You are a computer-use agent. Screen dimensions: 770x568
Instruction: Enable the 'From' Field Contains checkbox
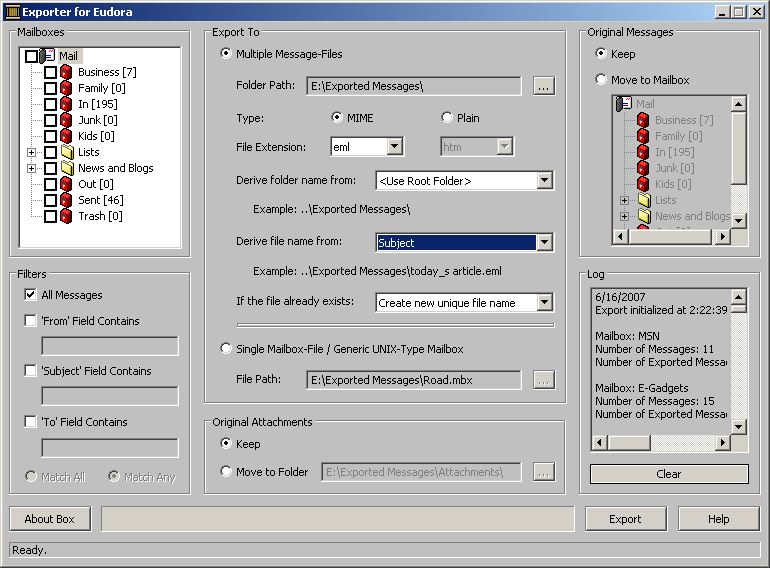[x=31, y=321]
